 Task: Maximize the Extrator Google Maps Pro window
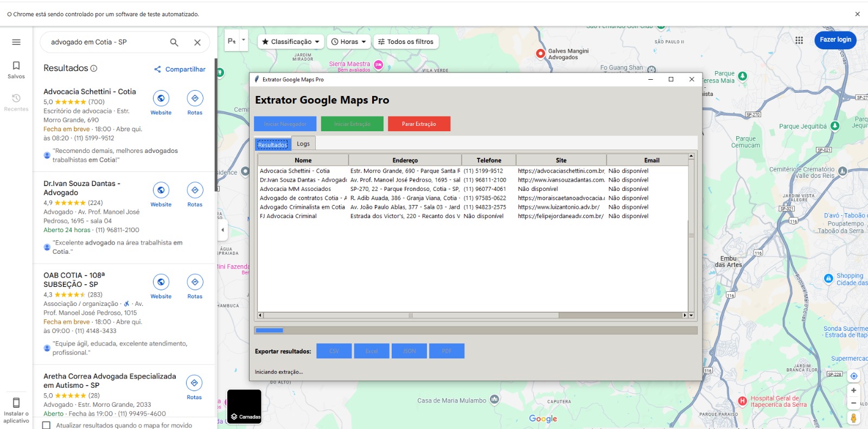(x=671, y=79)
